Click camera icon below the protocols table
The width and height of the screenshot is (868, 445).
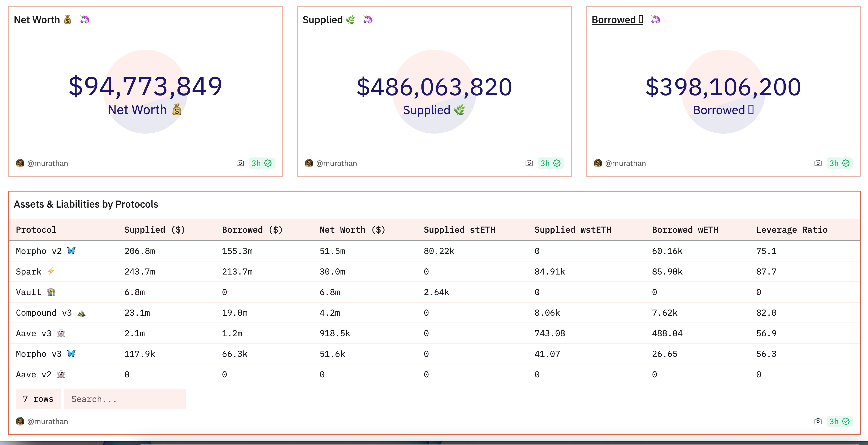pyautogui.click(x=818, y=421)
